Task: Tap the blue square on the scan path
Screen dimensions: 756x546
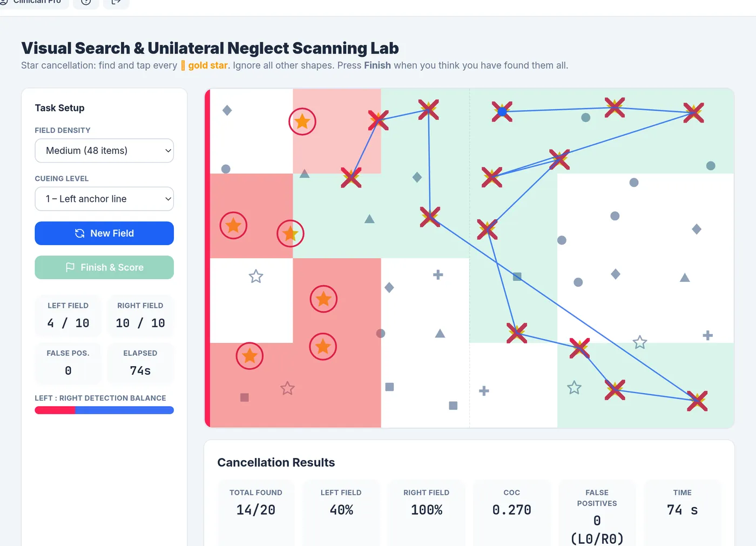Action: pos(517,277)
